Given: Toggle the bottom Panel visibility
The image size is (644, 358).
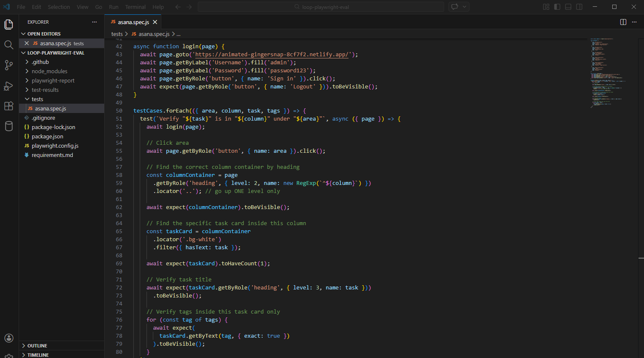Looking at the screenshot, I should [x=567, y=7].
